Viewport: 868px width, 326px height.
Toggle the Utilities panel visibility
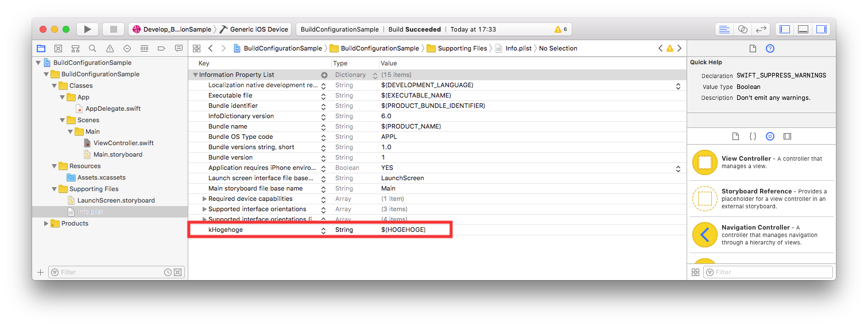[821, 29]
